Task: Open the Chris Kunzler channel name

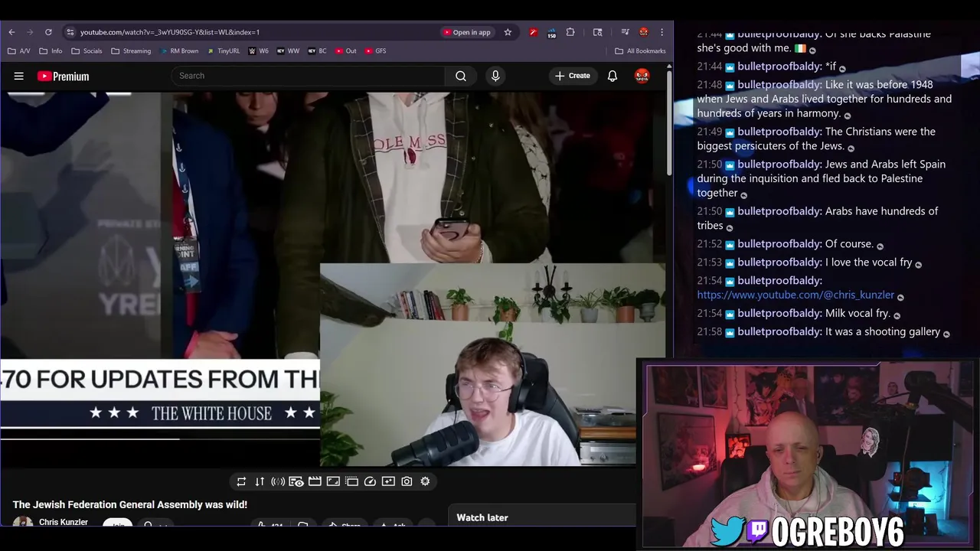Action: click(x=64, y=522)
